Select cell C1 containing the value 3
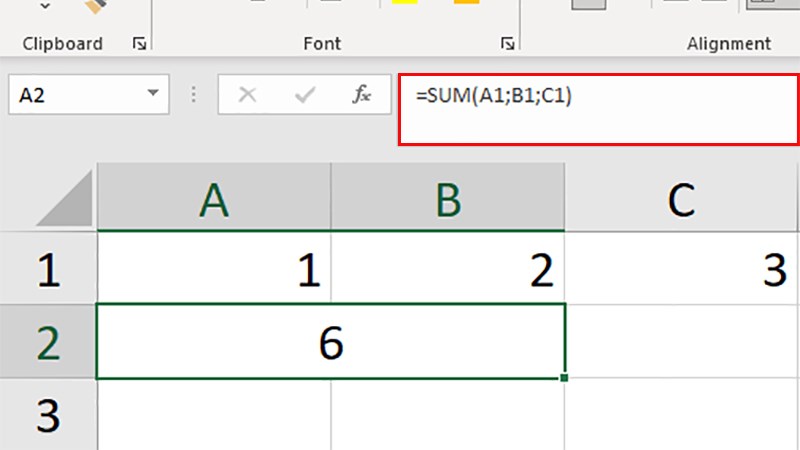Viewport: 800px width, 450px height. pyautogui.click(x=682, y=269)
